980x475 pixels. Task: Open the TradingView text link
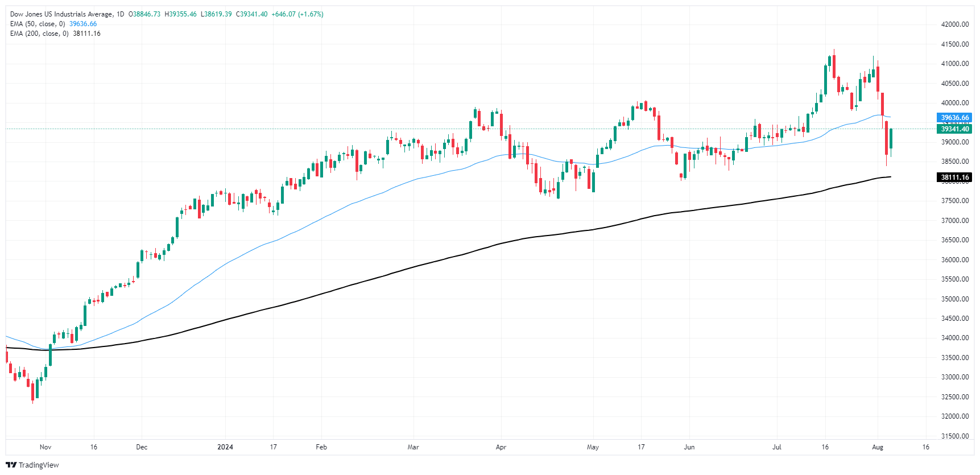39,465
